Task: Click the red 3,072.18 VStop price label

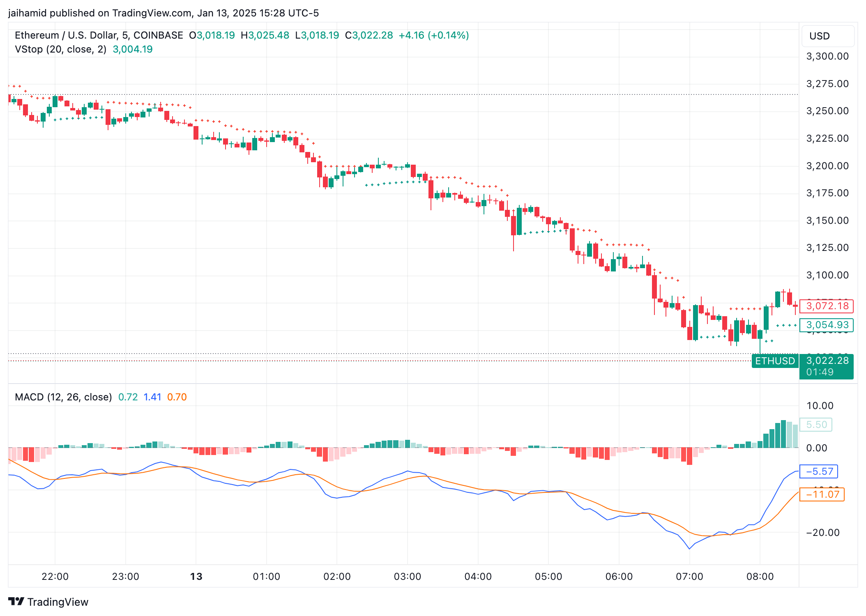Action: (827, 306)
